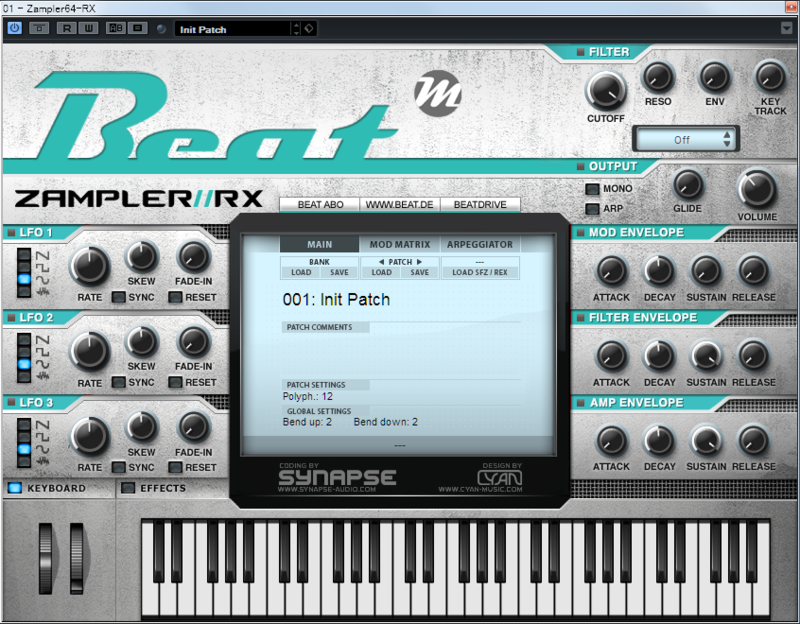Click the filter CUTOFF knob
The height and width of the screenshot is (624, 800).
point(606,90)
